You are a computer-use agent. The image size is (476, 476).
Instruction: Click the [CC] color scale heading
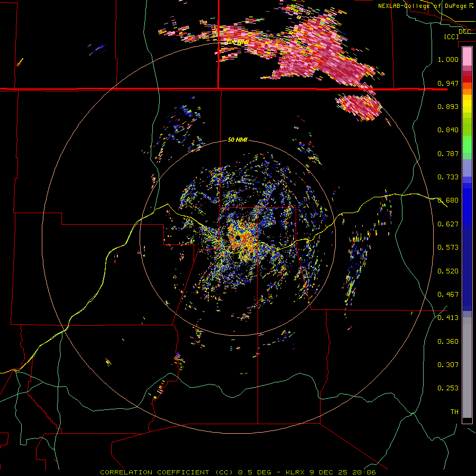pos(451,36)
